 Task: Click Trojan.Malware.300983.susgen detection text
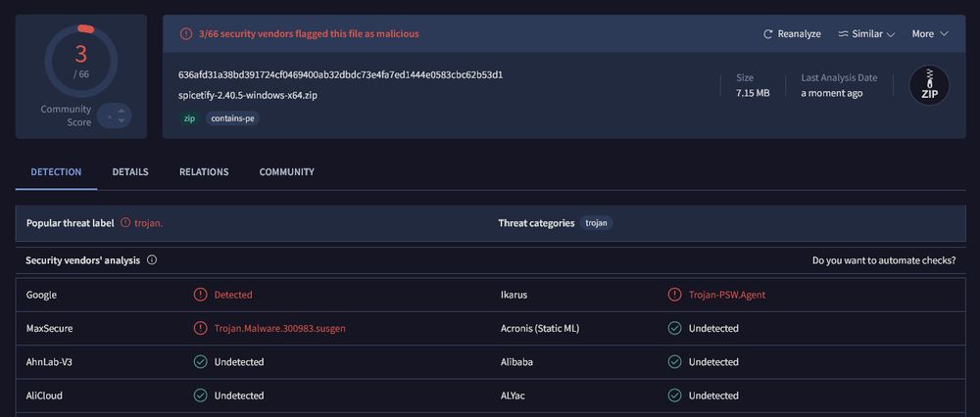pyautogui.click(x=279, y=328)
